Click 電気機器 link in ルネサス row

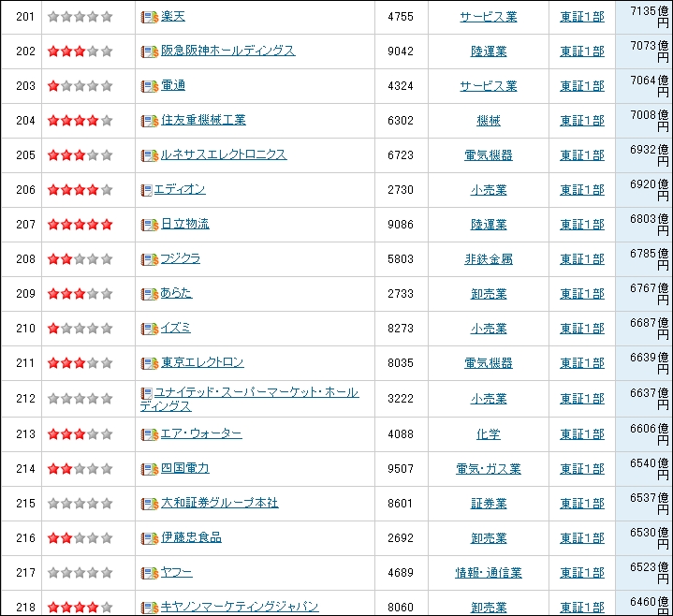click(x=489, y=155)
